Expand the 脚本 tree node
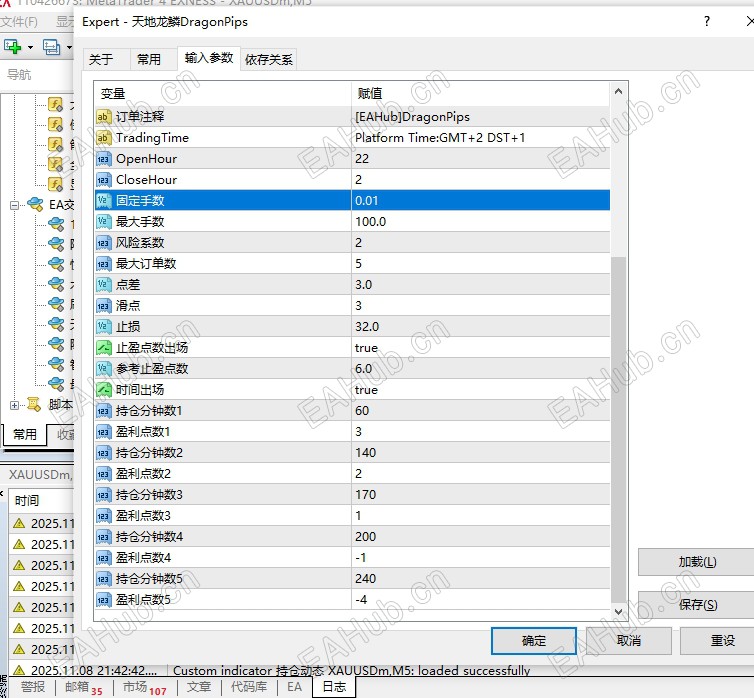This screenshot has height=698, width=754. point(14,405)
